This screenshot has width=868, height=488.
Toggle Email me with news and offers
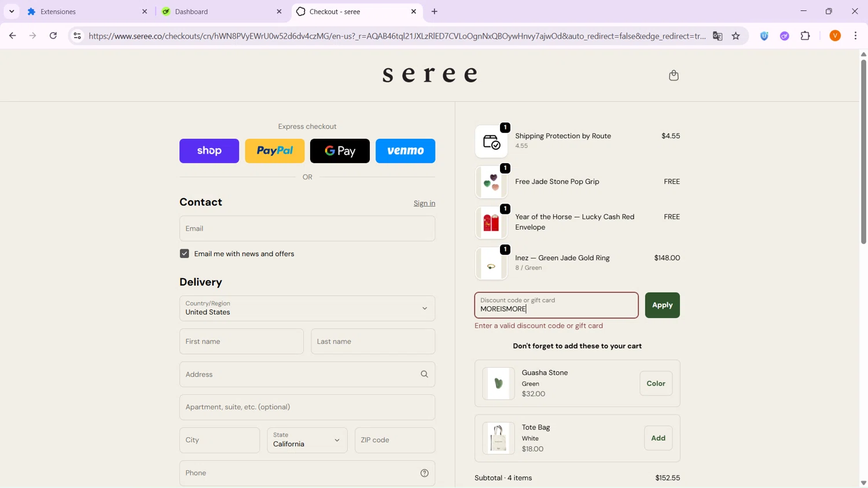[185, 254]
